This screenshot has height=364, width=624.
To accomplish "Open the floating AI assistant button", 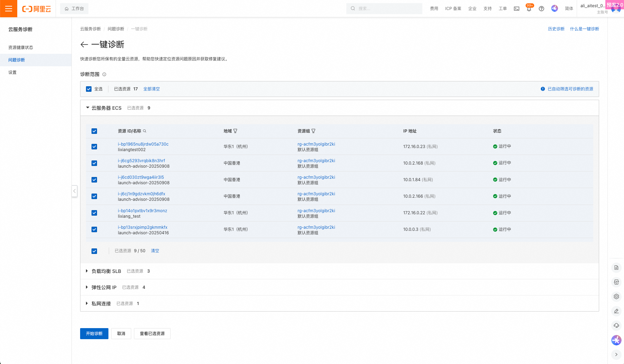I will point(616,340).
